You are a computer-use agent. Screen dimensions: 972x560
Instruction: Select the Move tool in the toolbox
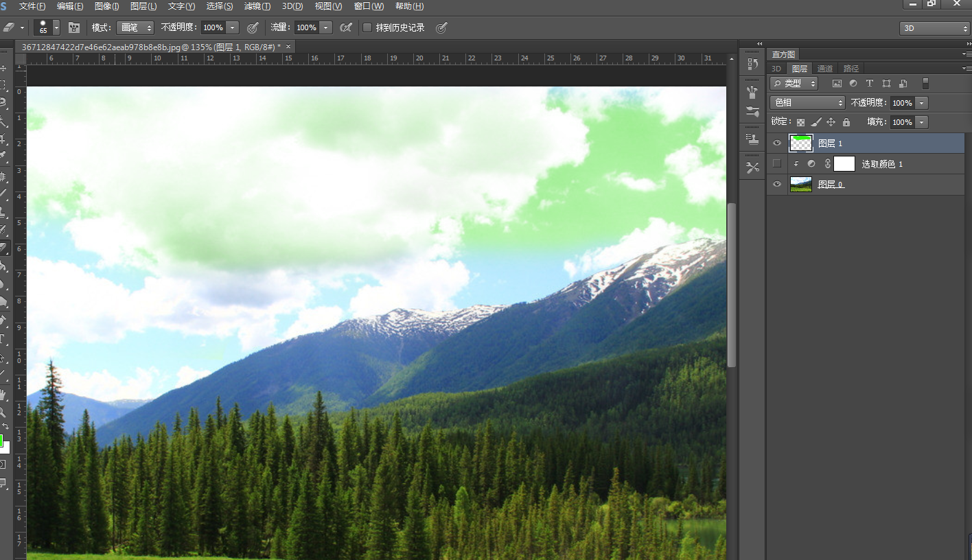(3, 69)
